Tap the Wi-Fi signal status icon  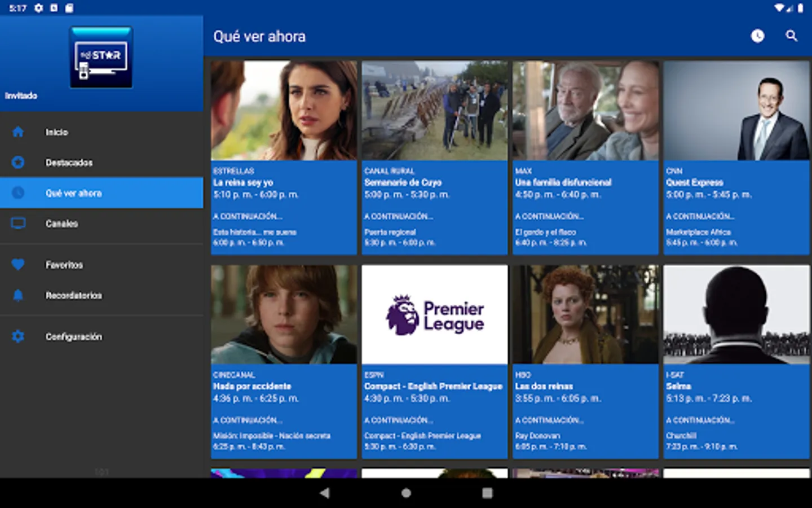coord(779,8)
